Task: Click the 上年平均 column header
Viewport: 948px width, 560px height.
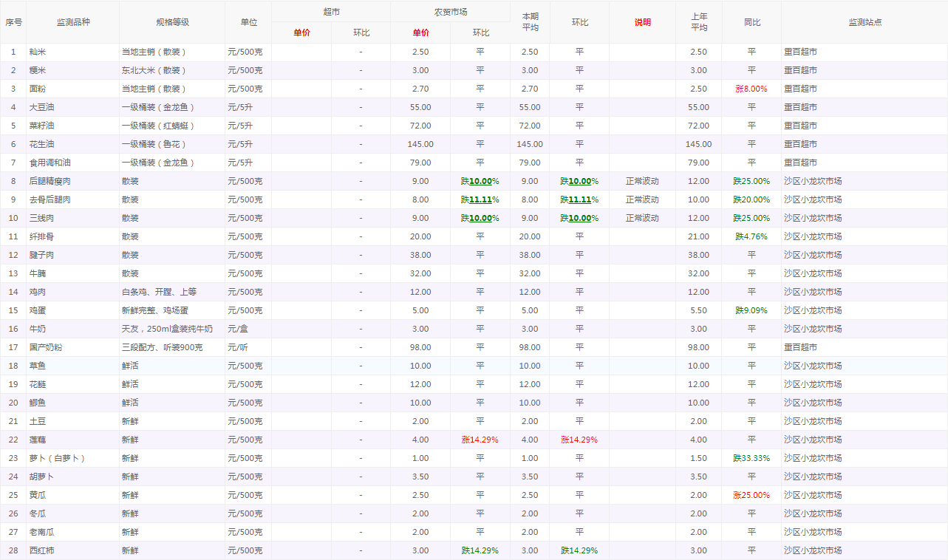Action: 699,22
